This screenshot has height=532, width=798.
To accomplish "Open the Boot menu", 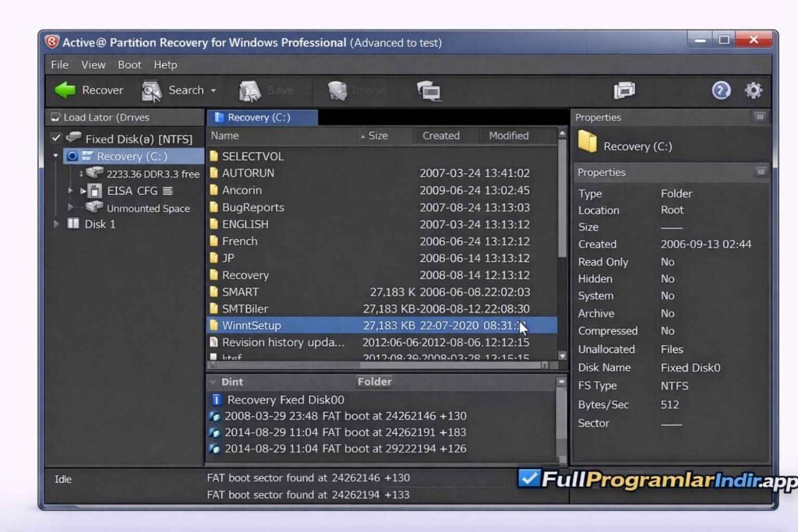I will click(129, 65).
